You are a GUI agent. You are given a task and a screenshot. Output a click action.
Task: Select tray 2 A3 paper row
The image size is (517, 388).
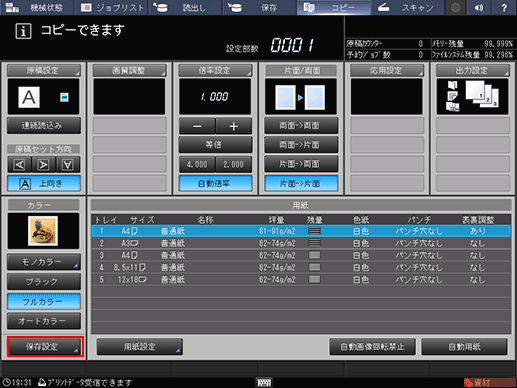click(301, 243)
